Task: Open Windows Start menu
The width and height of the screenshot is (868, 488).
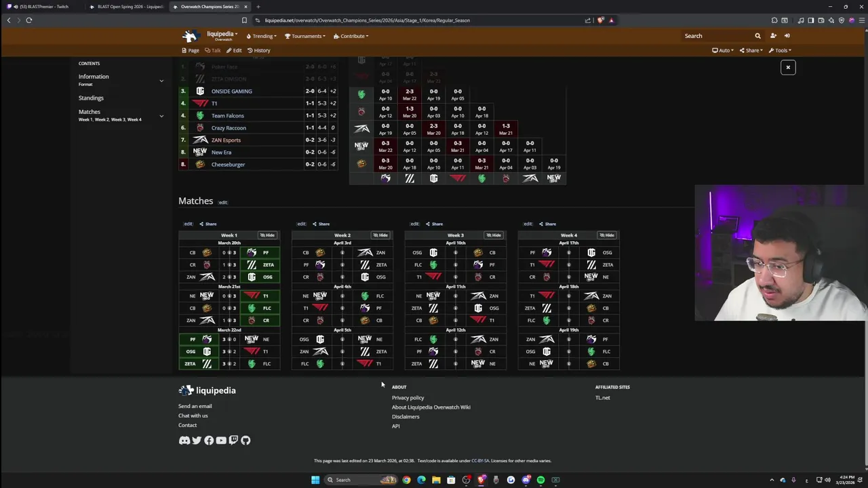Action: coord(315,480)
